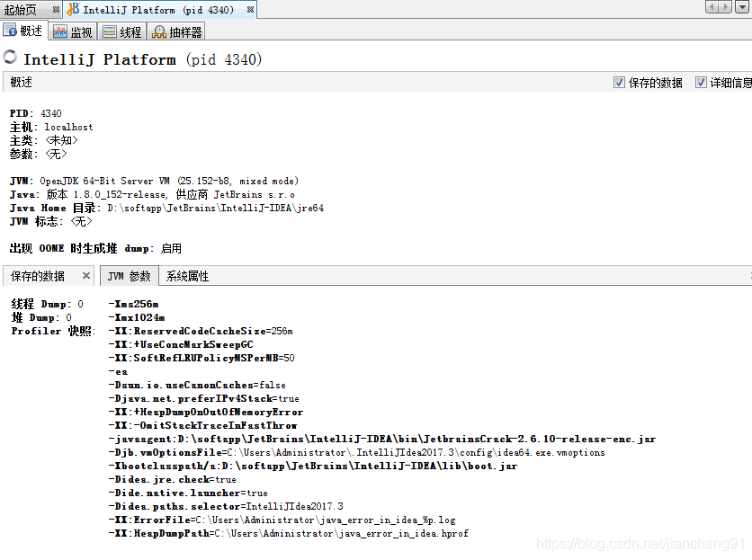The width and height of the screenshot is (752, 560).
Task: Click the ReservedCodeCacheSize=256m line
Action: point(201,331)
